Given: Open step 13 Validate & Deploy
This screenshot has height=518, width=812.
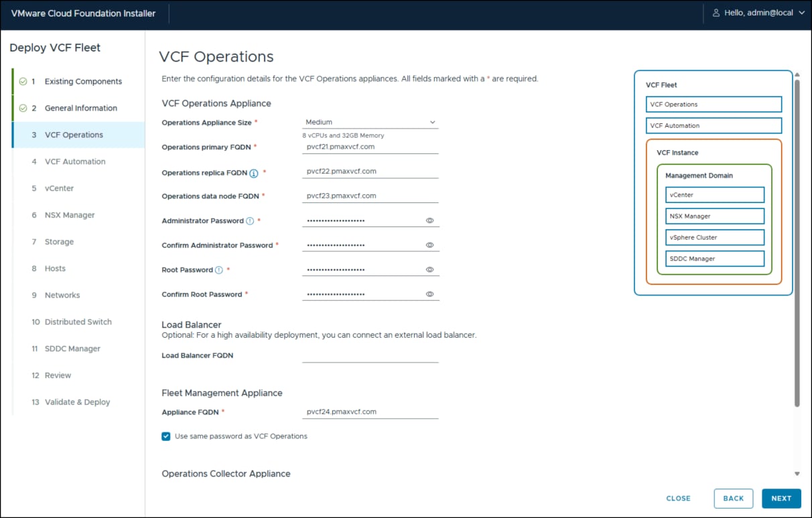Looking at the screenshot, I should click(78, 402).
